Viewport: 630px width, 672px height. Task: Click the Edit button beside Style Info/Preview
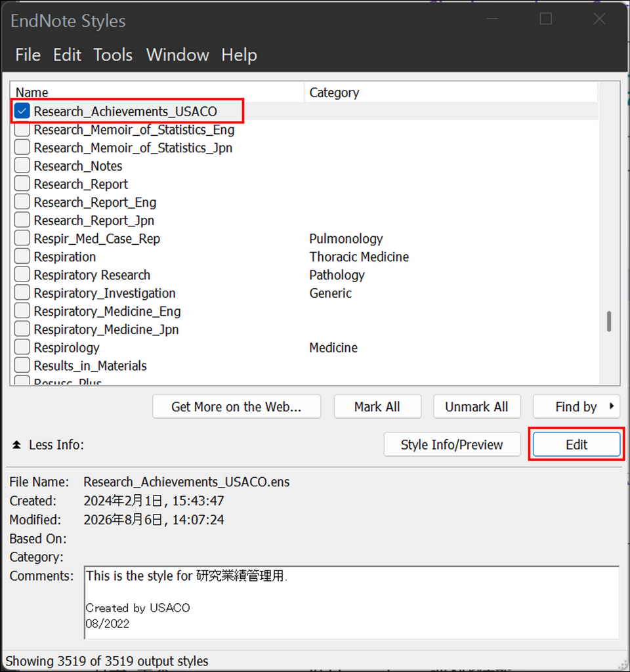(576, 444)
